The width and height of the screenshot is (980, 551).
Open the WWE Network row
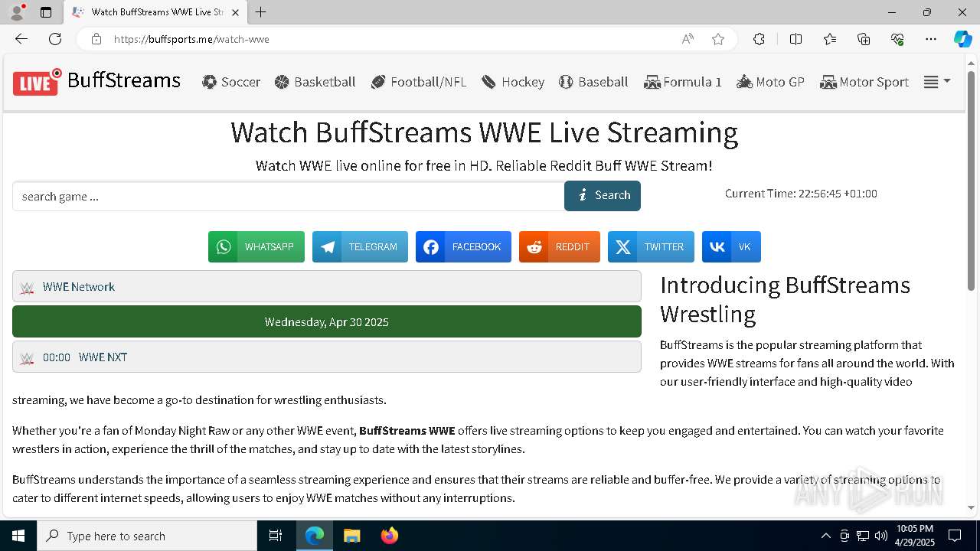coord(327,286)
